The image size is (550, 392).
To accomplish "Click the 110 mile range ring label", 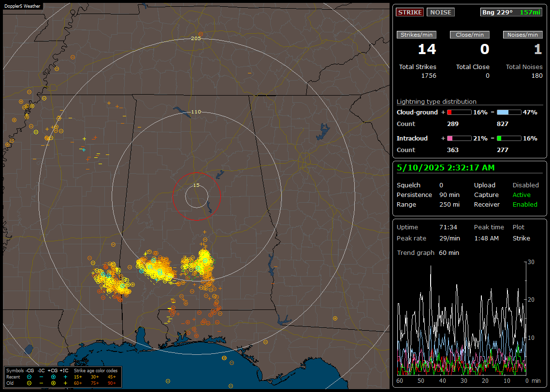I will [196, 112].
